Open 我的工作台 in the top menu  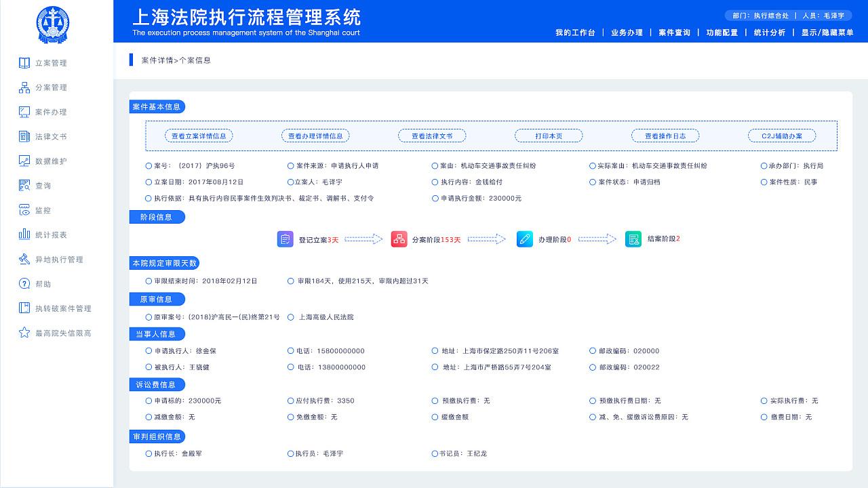(x=575, y=33)
